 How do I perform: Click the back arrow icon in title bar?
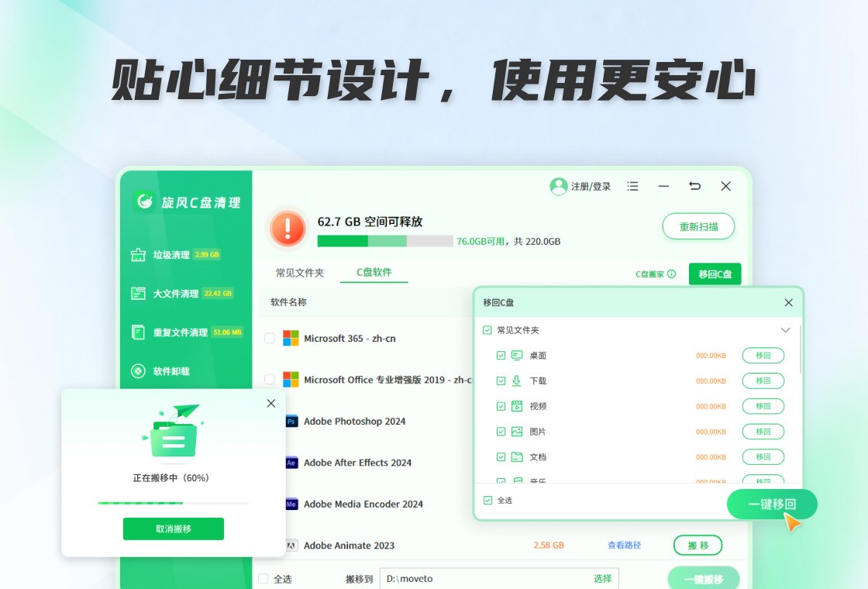click(x=695, y=186)
